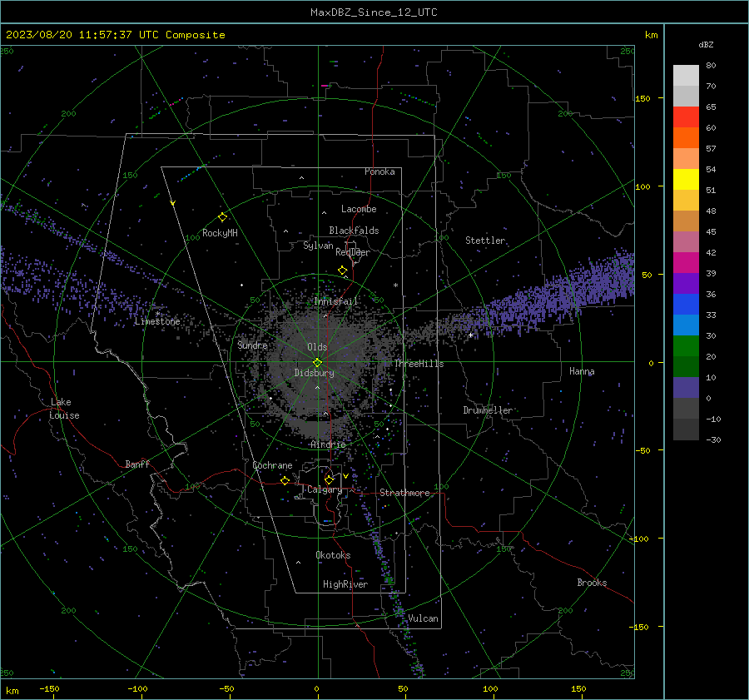Select the pink 42–45 dBZ legend swatch
This screenshot has width=749, height=700.
(686, 242)
